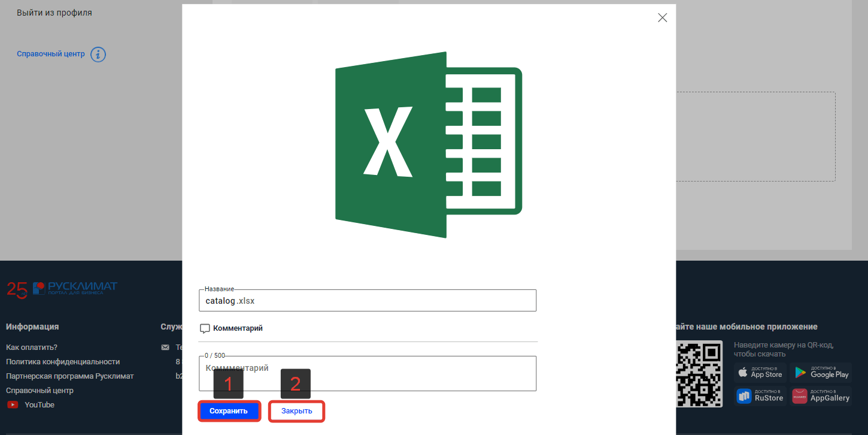
Task: Open Как оплатить? footer link
Action: (x=32, y=348)
